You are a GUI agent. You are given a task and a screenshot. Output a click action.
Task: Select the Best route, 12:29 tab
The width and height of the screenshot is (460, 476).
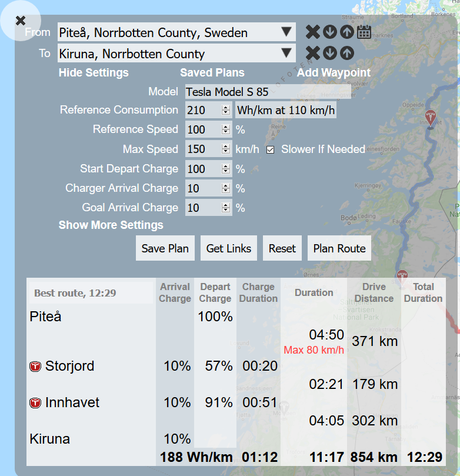coord(91,292)
